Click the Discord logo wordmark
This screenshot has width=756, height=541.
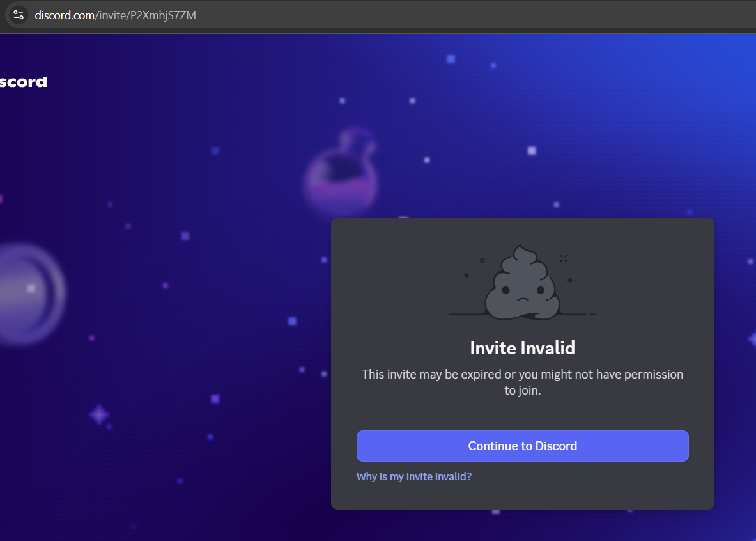click(23, 82)
